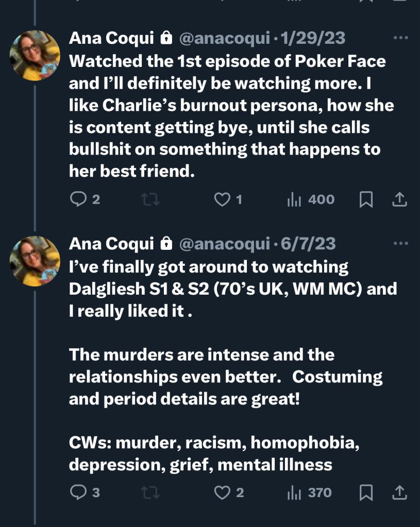Like the Poker Face tweet
Viewport: 420px width, 527px height.
tap(222, 200)
